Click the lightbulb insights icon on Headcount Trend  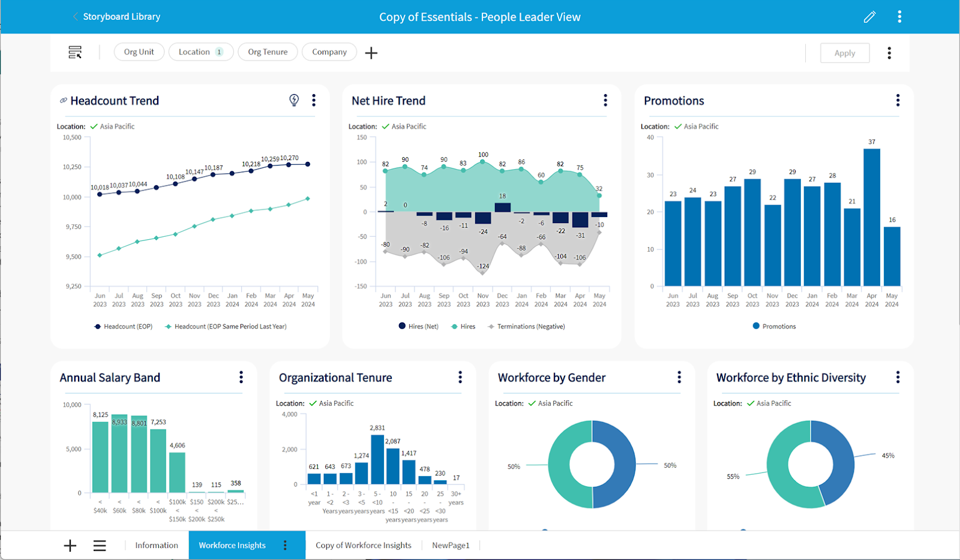pos(294,100)
